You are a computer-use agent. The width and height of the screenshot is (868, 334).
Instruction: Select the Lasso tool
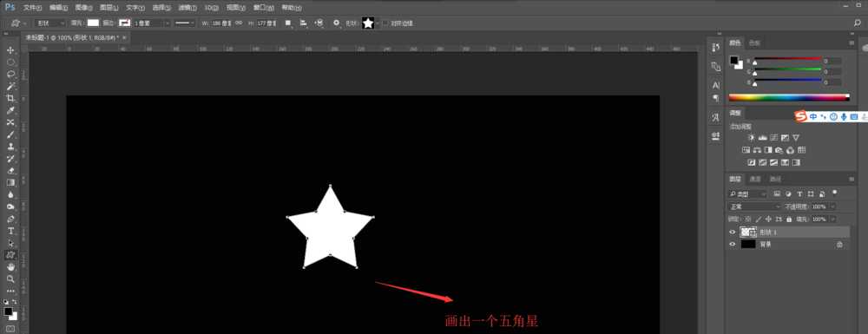pos(10,74)
